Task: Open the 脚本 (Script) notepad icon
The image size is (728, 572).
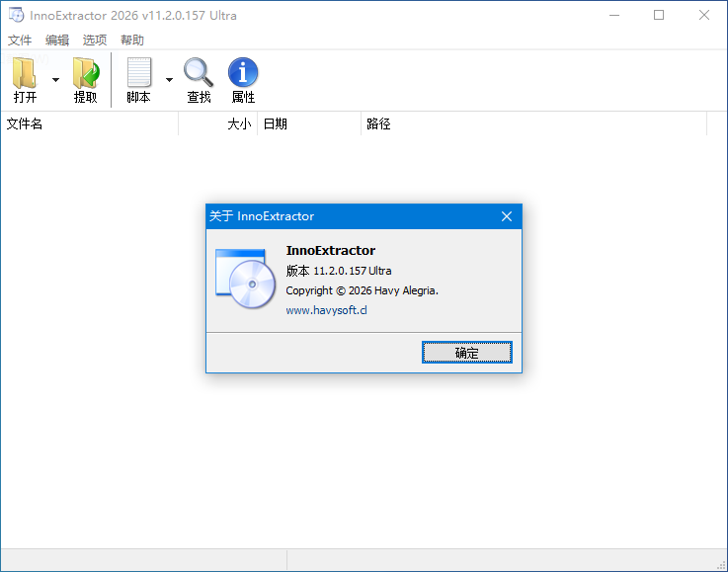Action: 139,72
